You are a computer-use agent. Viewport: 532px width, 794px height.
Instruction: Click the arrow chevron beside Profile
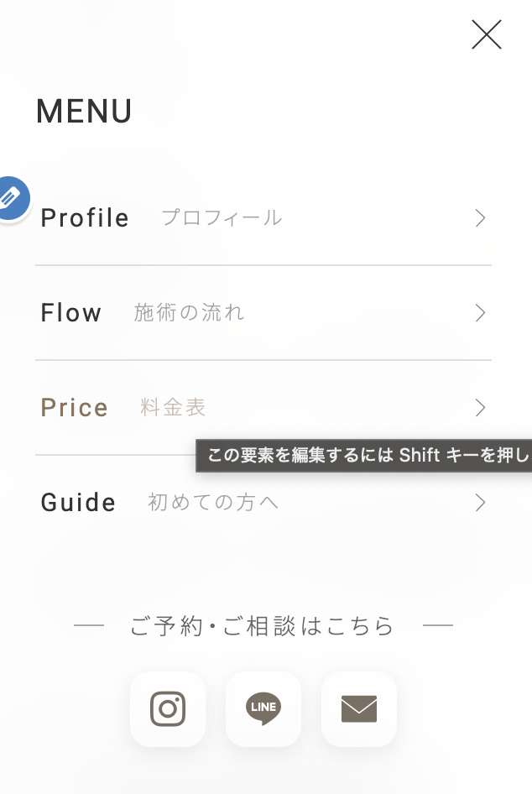[x=480, y=218]
